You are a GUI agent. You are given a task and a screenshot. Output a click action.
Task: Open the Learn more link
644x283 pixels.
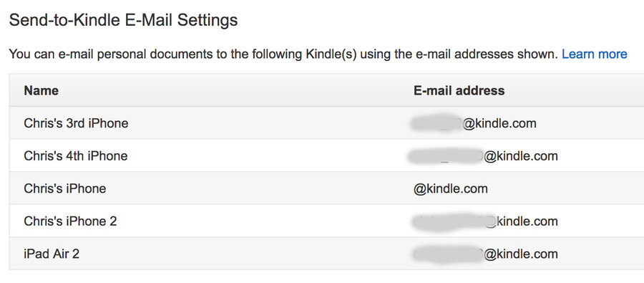click(595, 54)
